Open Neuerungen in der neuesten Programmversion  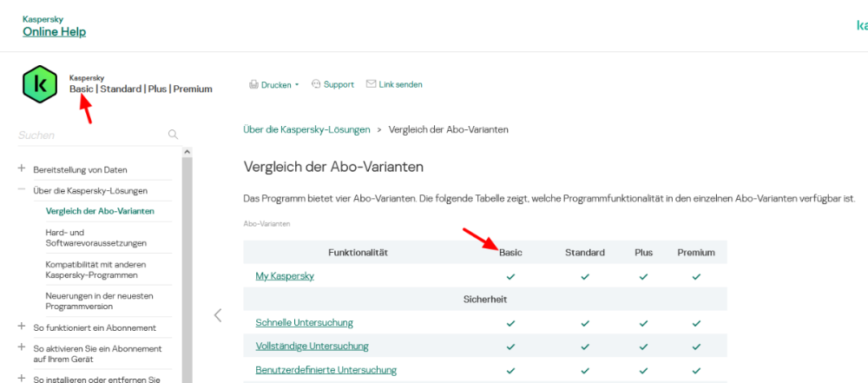100,301
